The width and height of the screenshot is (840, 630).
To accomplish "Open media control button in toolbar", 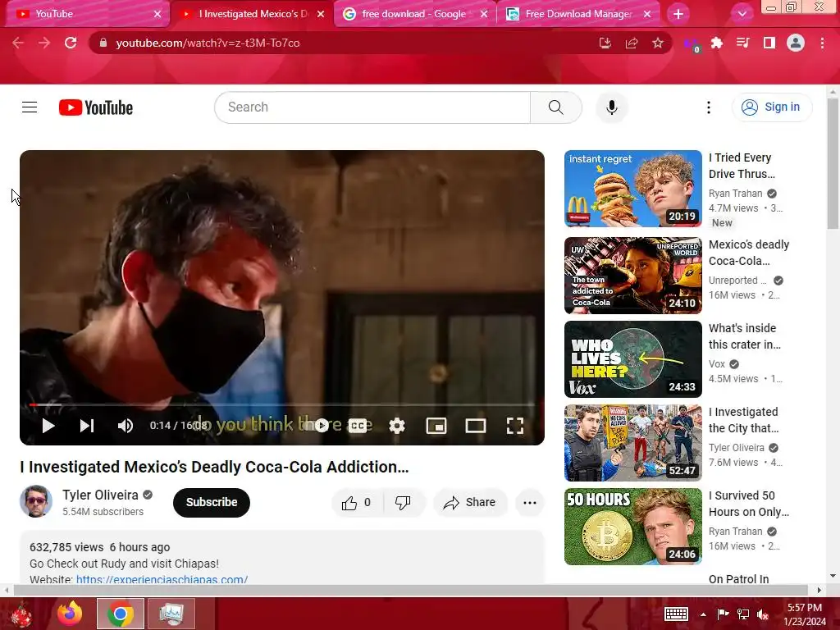I will tap(743, 43).
